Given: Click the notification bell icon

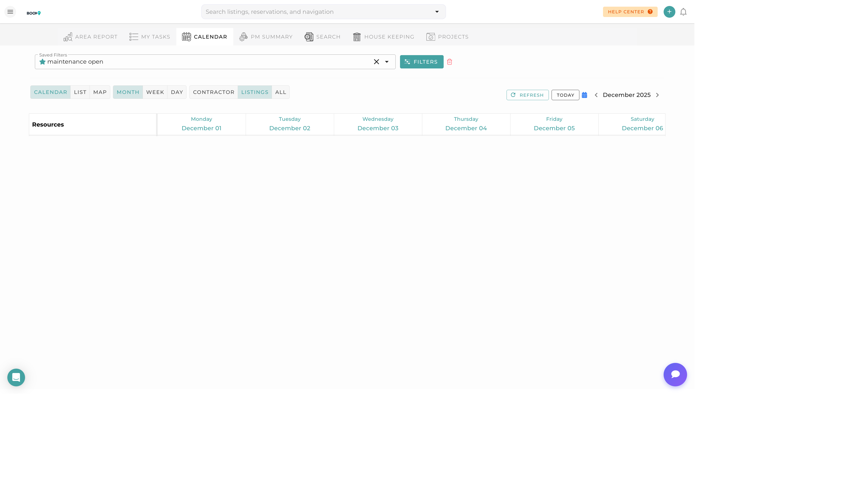Looking at the screenshot, I should pos(683,11).
